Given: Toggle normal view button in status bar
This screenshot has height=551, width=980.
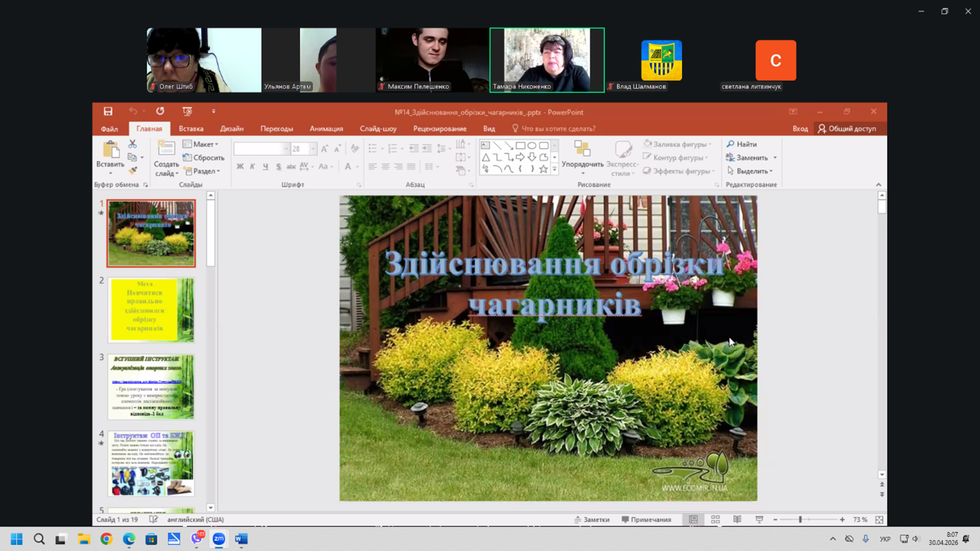Looking at the screenshot, I should click(693, 520).
